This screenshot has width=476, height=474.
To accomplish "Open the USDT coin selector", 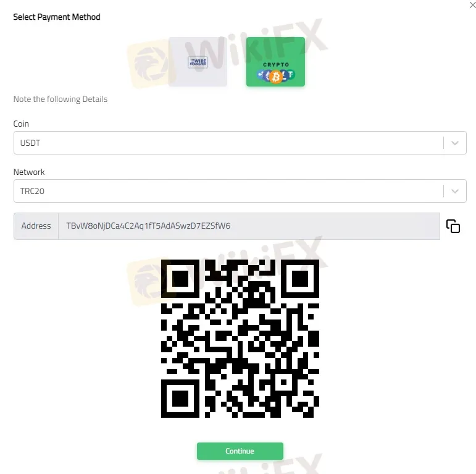I will pyautogui.click(x=240, y=143).
